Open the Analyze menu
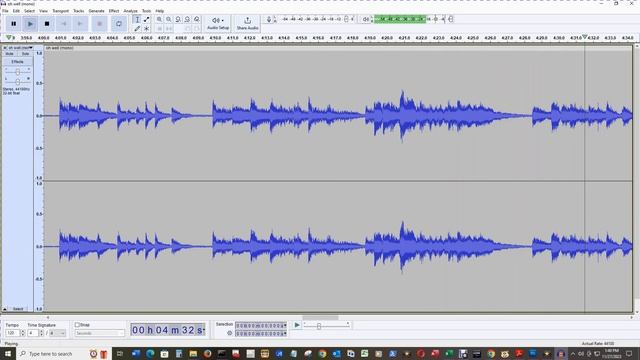Screen dimensions: 640x360 [x=131, y=11]
